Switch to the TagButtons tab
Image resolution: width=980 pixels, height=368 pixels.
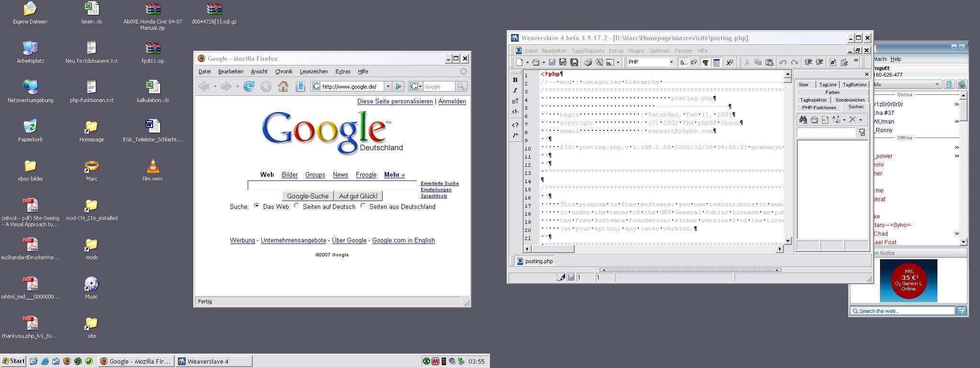click(855, 85)
